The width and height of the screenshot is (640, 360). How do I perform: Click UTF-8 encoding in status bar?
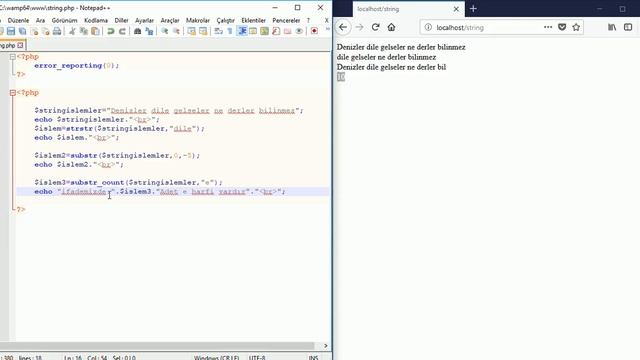click(257, 357)
